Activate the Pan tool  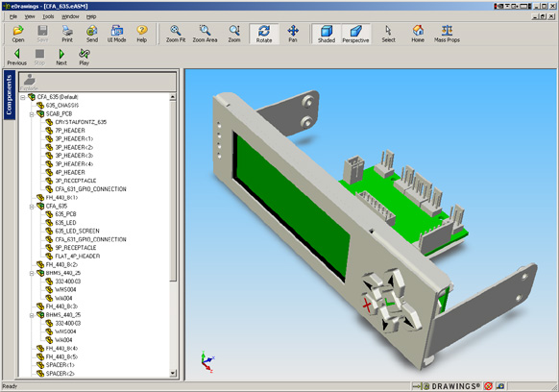tap(293, 35)
